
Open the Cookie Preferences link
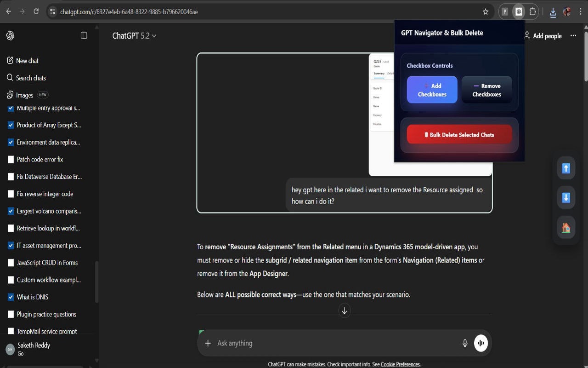pyautogui.click(x=400, y=364)
